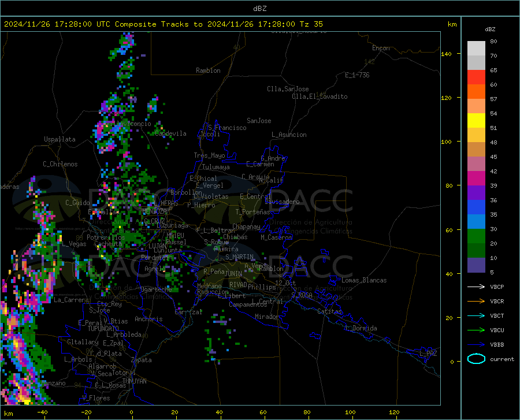Click the amber 51 dBZ color swatch
Image resolution: width=520 pixels, height=420 pixels.
click(x=476, y=135)
